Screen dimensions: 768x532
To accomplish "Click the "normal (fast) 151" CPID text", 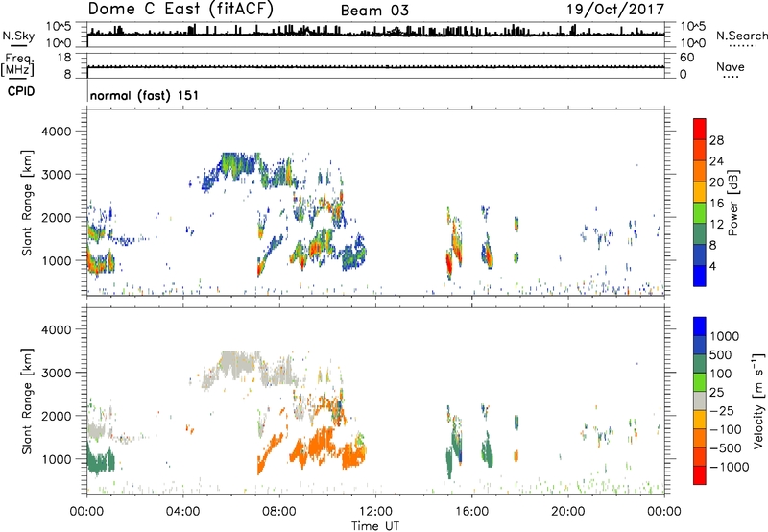I will [145, 95].
